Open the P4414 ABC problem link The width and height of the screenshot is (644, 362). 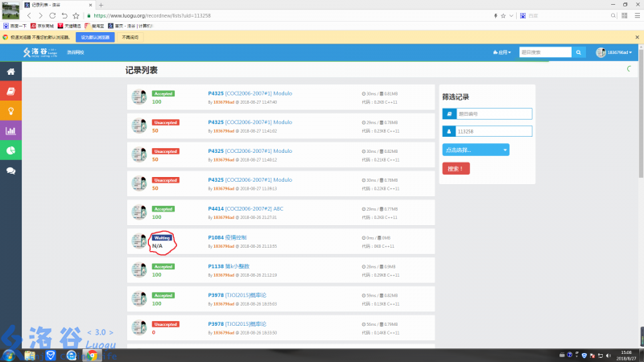[246, 208]
